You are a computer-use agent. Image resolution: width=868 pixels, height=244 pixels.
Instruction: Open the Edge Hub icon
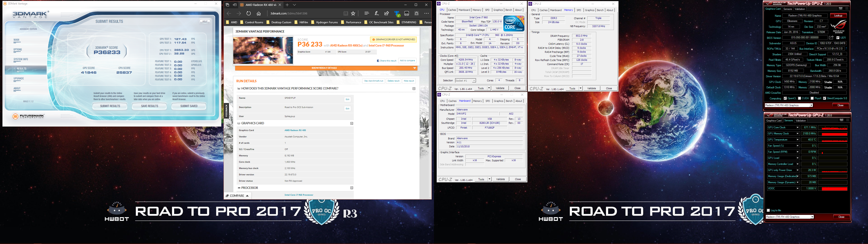click(x=367, y=14)
